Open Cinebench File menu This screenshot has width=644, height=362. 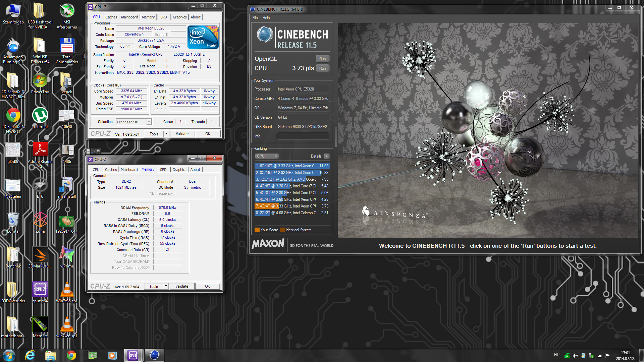(255, 18)
